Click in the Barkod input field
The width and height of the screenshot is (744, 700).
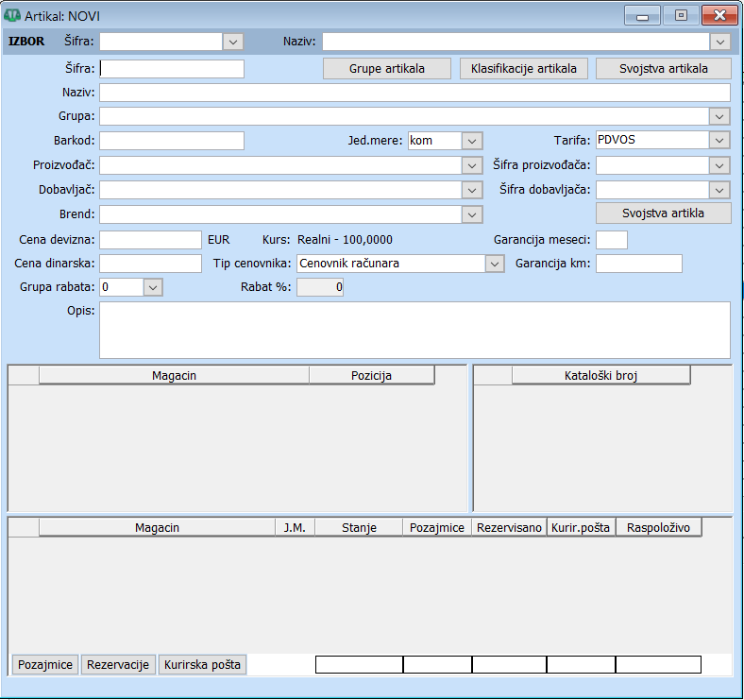coord(171,141)
